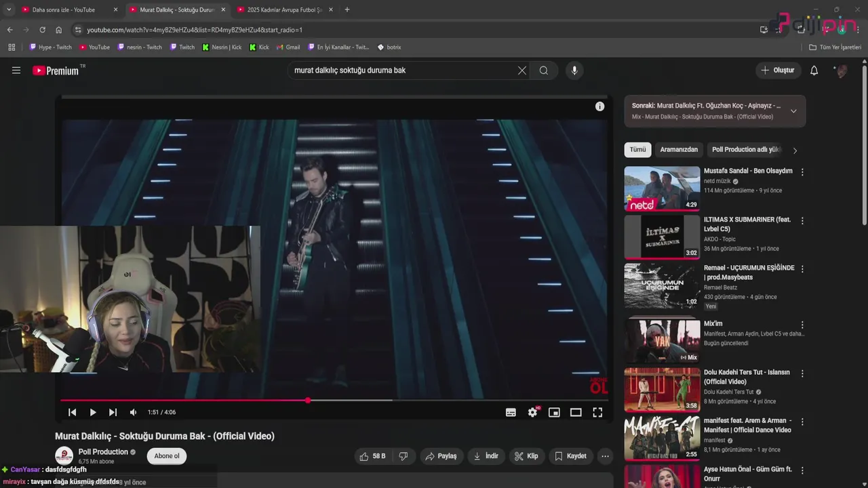The width and height of the screenshot is (868, 488).
Task: Go back in browser history
Action: (9, 30)
